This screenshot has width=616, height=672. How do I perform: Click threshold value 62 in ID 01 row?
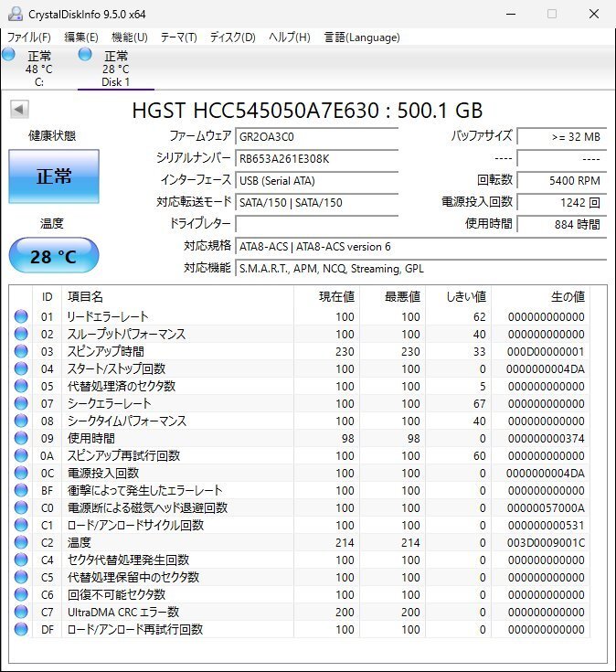click(479, 316)
